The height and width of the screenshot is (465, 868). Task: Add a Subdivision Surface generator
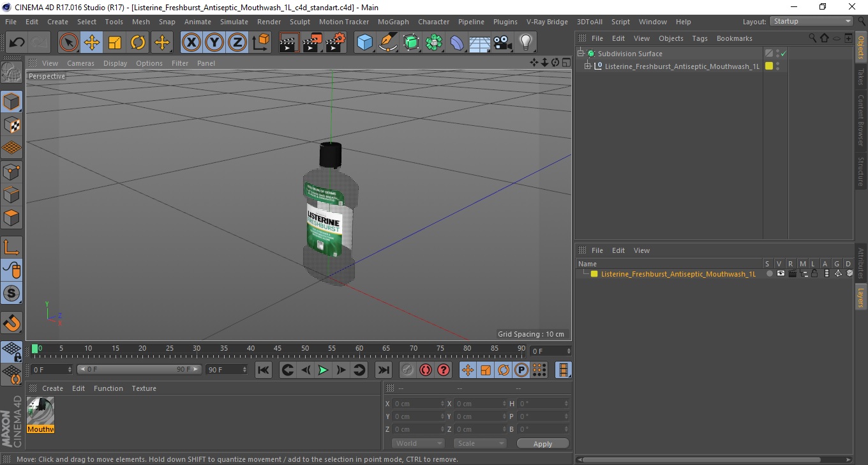pyautogui.click(x=411, y=43)
